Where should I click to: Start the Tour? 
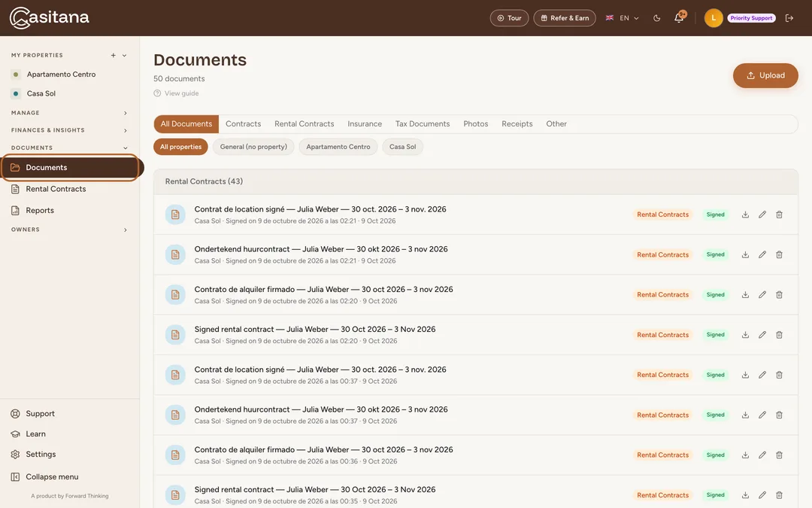pos(509,18)
